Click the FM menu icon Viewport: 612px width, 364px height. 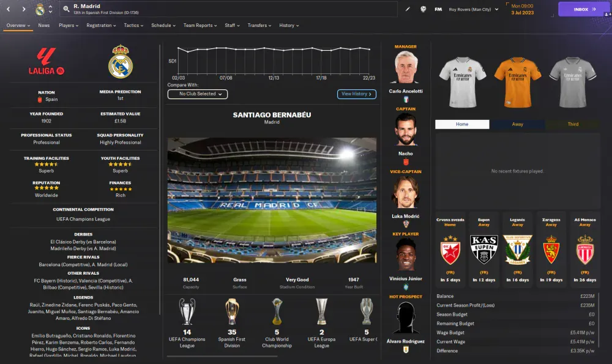coord(438,9)
